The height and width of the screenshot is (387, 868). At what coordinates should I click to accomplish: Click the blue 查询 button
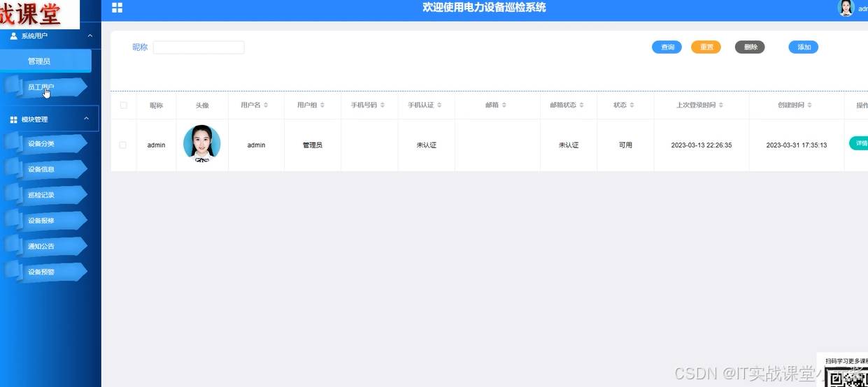point(667,47)
